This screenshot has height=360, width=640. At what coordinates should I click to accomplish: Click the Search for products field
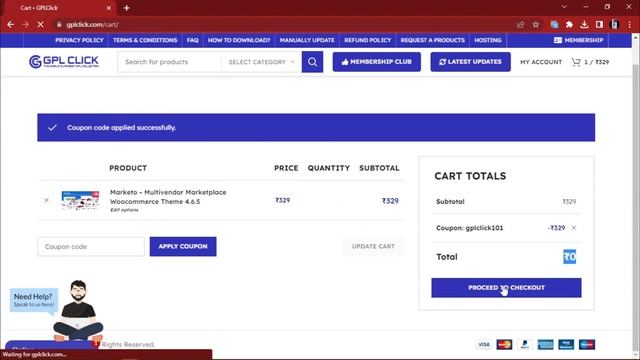[x=170, y=62]
